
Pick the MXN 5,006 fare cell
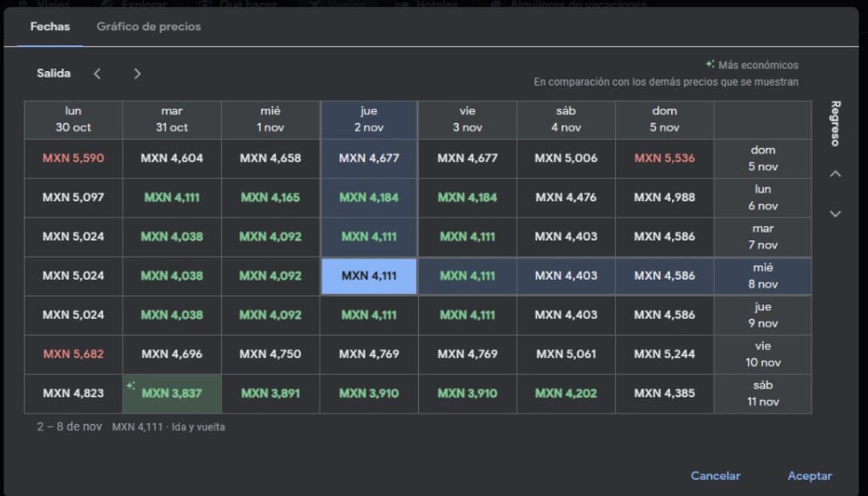click(x=565, y=158)
